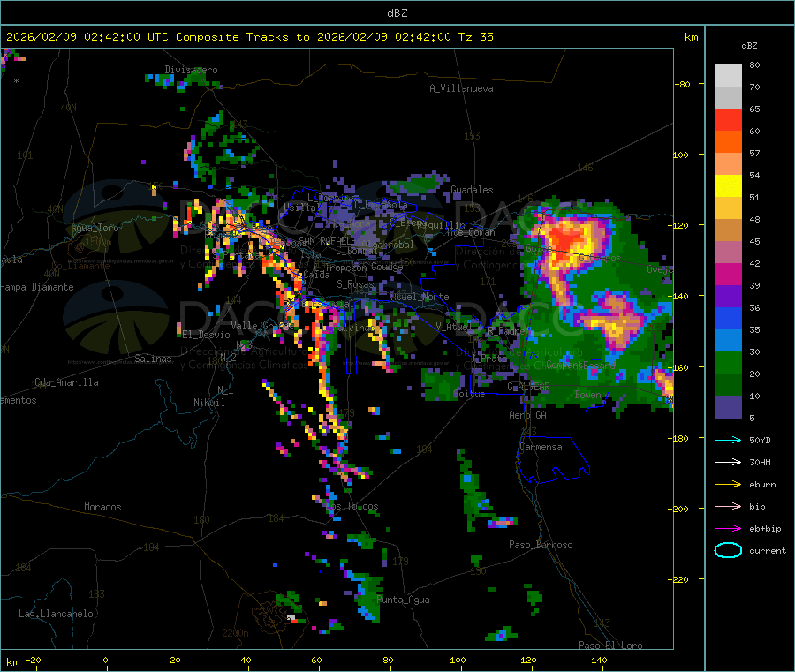Click the 'Salinas' map label
The width and height of the screenshot is (795, 672).
point(153,359)
